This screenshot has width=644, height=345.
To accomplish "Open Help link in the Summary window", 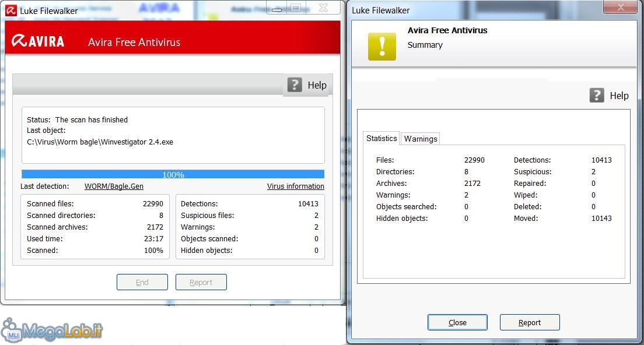I will coord(619,96).
